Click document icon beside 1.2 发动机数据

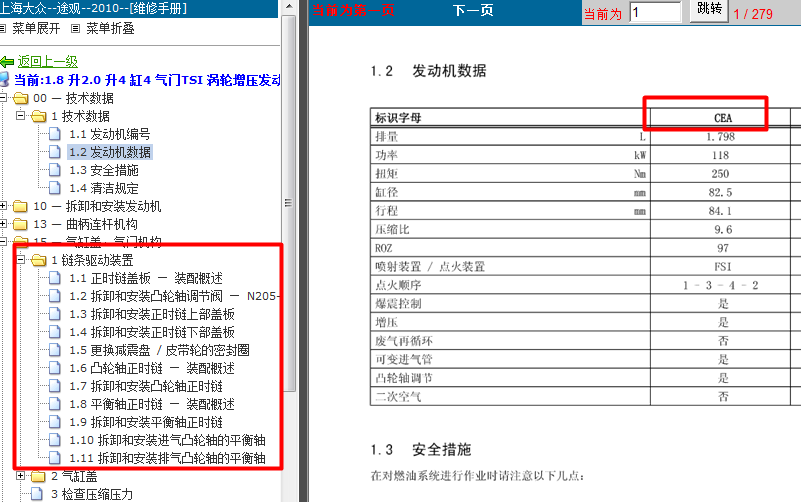pyautogui.click(x=55, y=152)
